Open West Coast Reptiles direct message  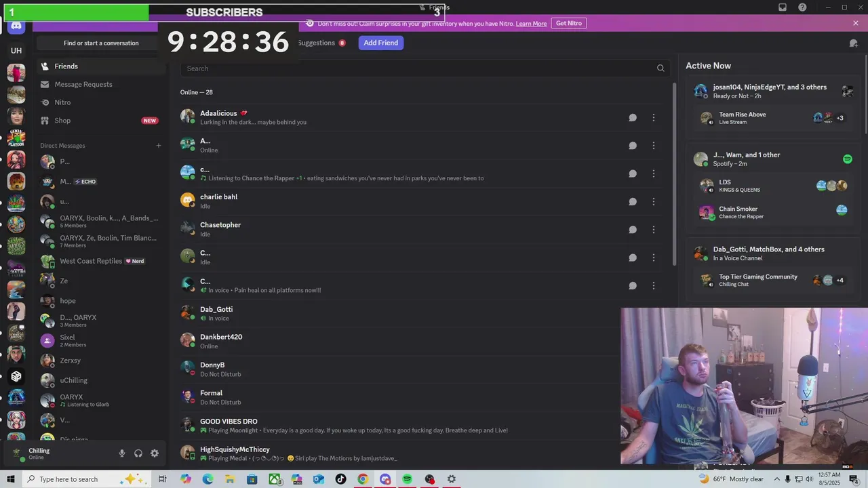tap(101, 262)
